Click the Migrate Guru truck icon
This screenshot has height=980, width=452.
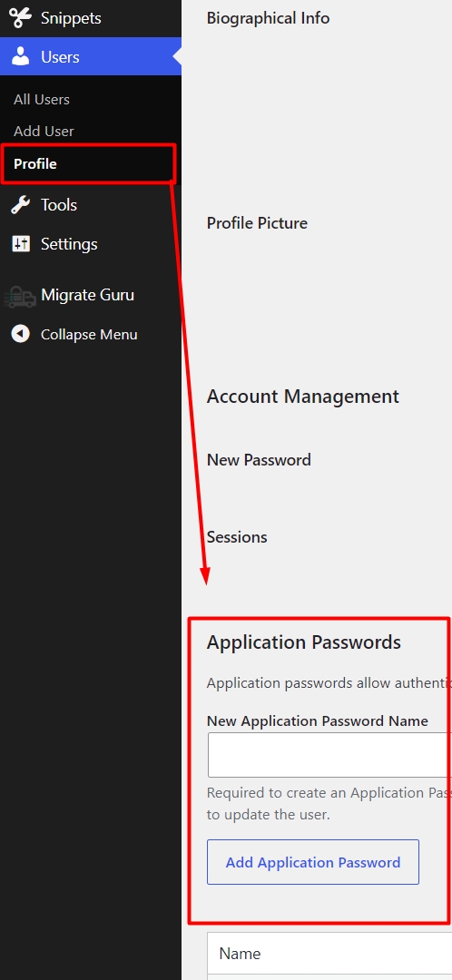(x=20, y=296)
